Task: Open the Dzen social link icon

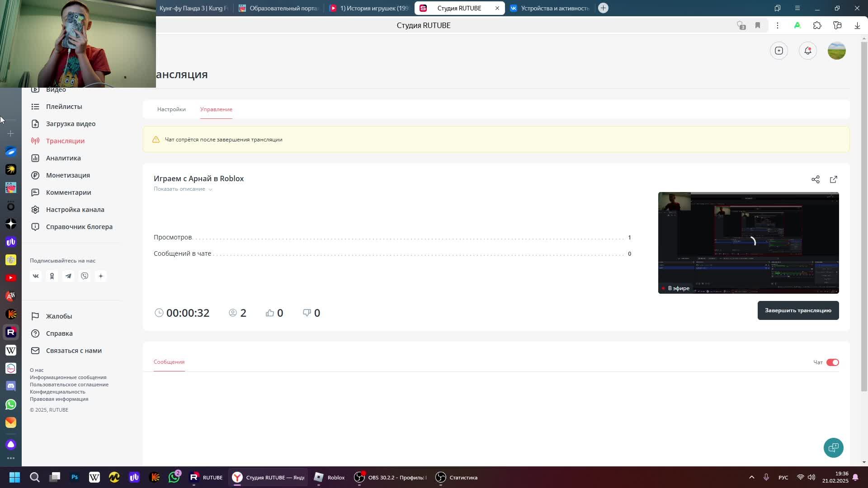Action: [101, 276]
